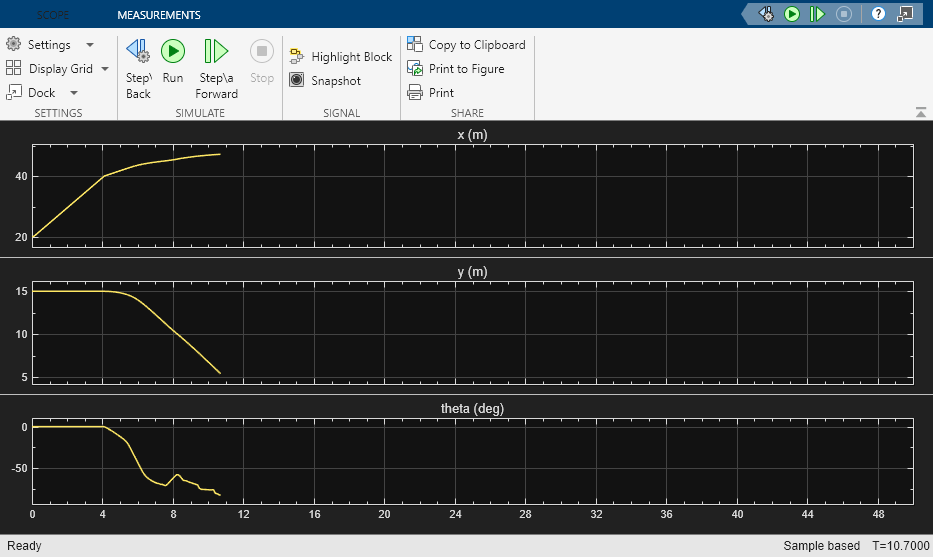Click the Sample based status label

coord(821,546)
